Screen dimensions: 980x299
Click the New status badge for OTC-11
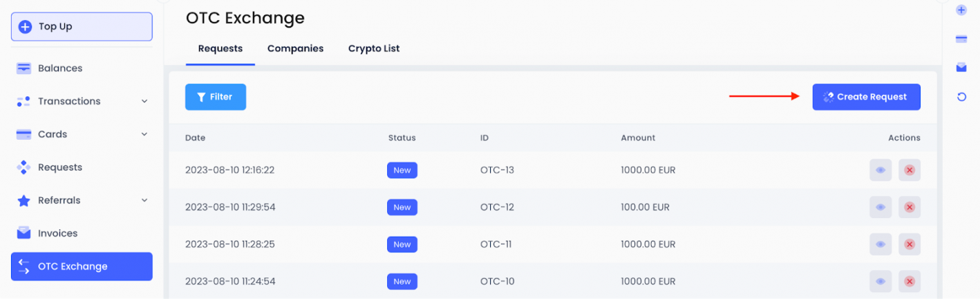tap(402, 244)
